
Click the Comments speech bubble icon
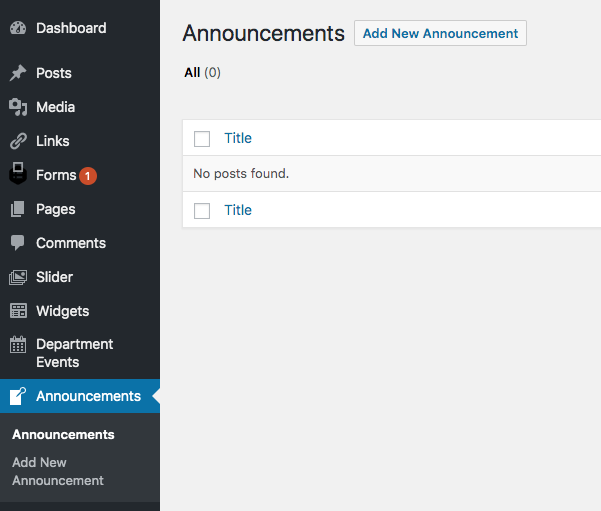pyautogui.click(x=18, y=243)
